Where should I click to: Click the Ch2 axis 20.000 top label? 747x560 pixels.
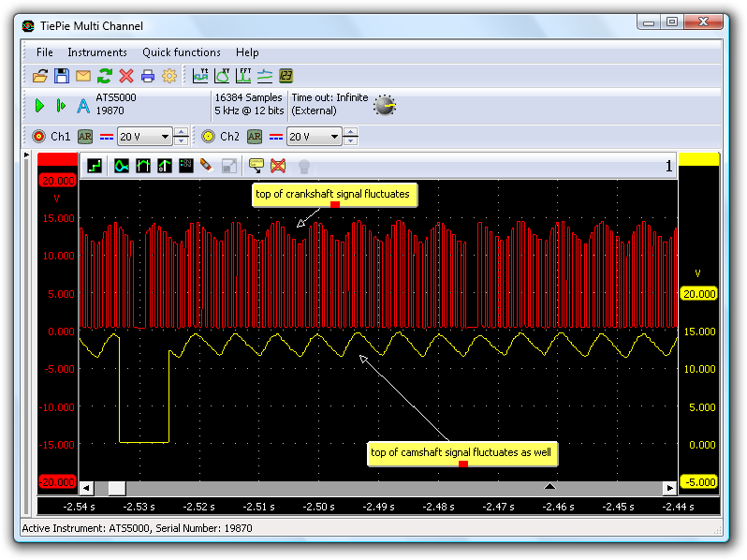coord(699,294)
